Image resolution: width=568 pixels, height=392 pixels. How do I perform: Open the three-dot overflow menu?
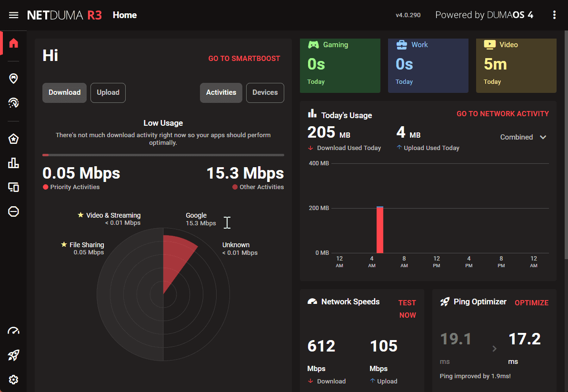[554, 15]
